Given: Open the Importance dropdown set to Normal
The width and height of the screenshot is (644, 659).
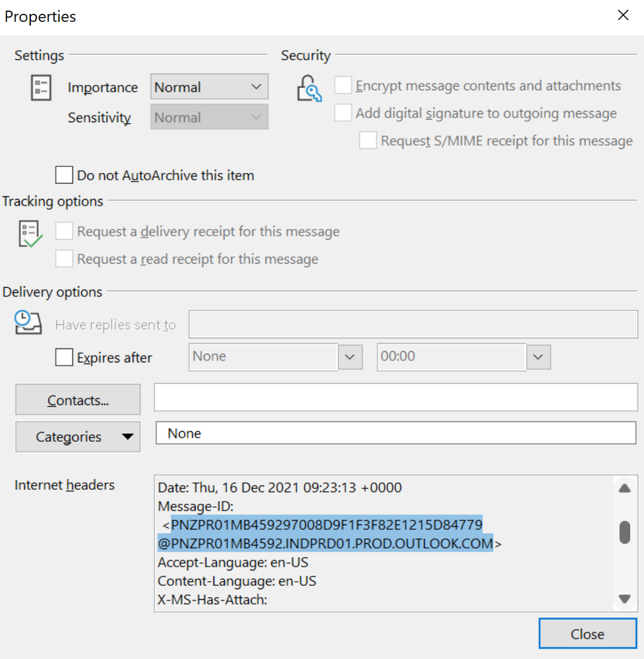Looking at the screenshot, I should (x=209, y=87).
